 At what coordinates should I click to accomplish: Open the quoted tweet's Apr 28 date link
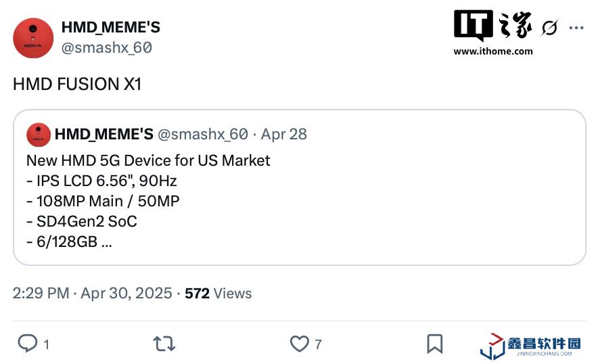[x=284, y=134]
